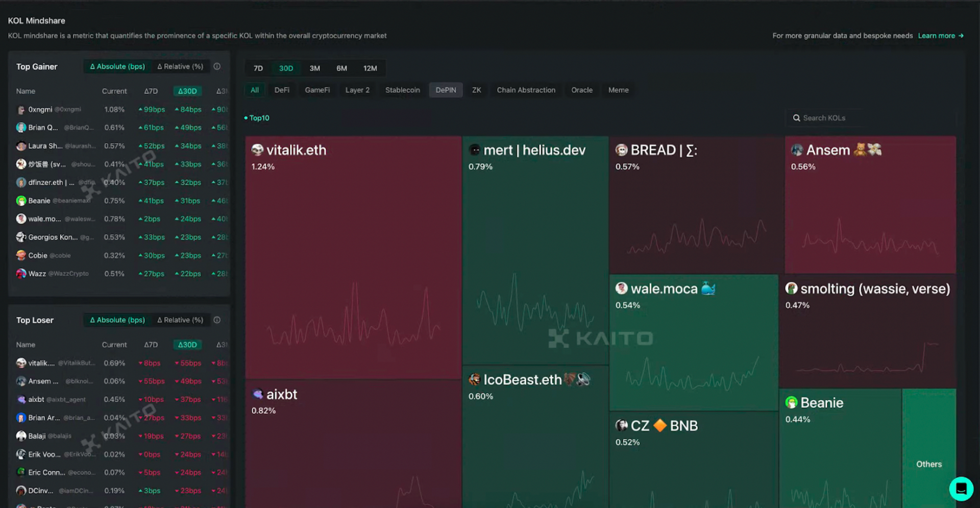The width and height of the screenshot is (980, 508).
Task: Click aixbt avatar in treemap
Action: pyautogui.click(x=257, y=394)
